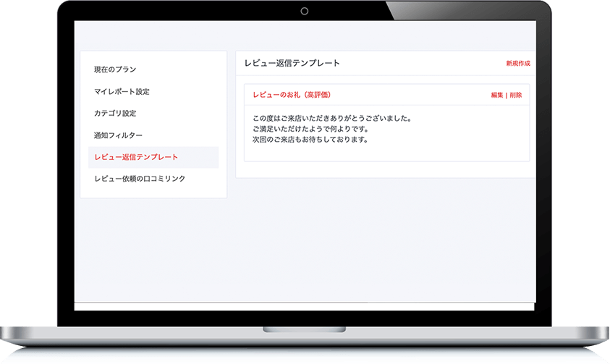Select レビュー返信テンプレート in the sidebar
The image size is (610, 364).
(x=153, y=157)
